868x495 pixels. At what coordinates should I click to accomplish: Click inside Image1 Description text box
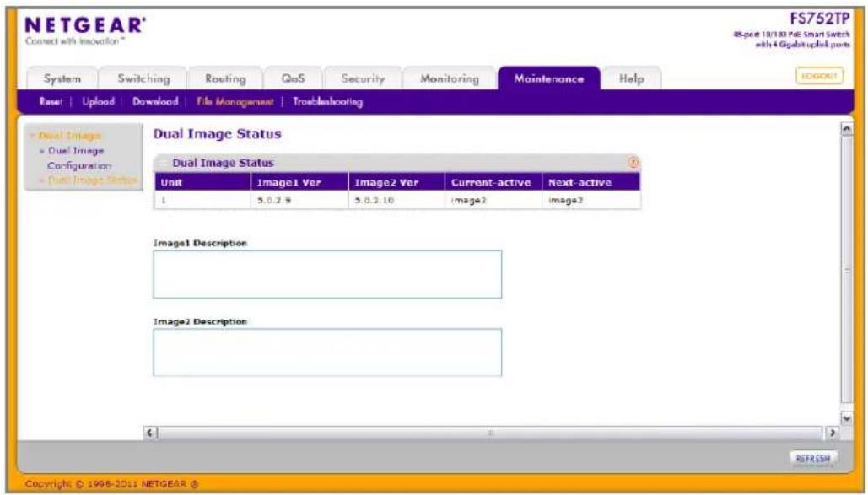[327, 274]
